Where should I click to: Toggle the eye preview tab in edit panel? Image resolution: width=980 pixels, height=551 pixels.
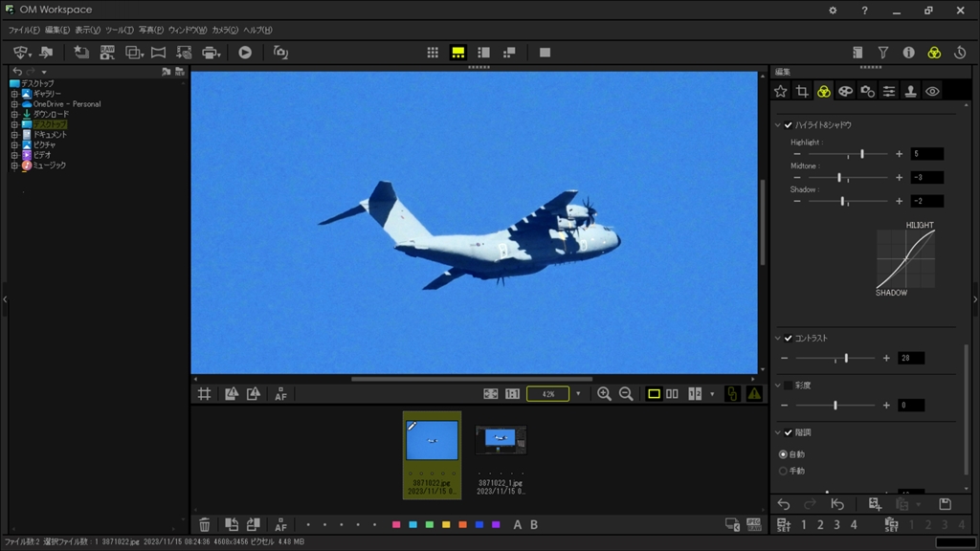coord(932,91)
